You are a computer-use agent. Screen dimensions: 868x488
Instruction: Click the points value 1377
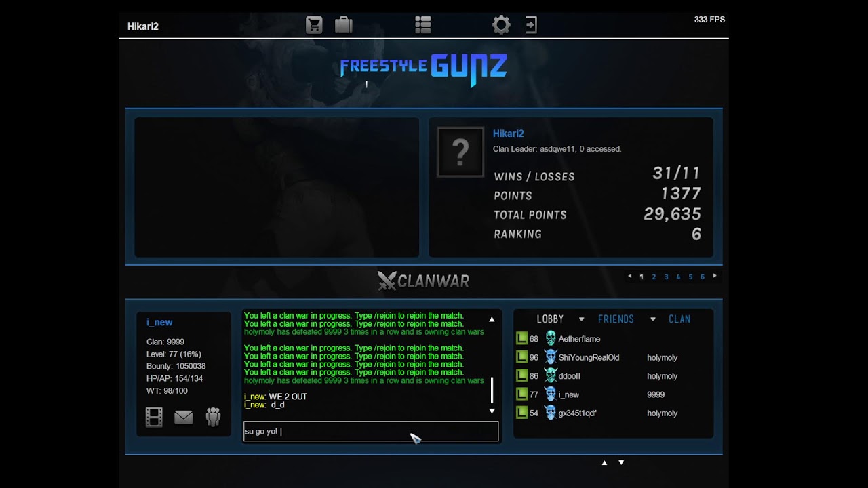tap(681, 194)
